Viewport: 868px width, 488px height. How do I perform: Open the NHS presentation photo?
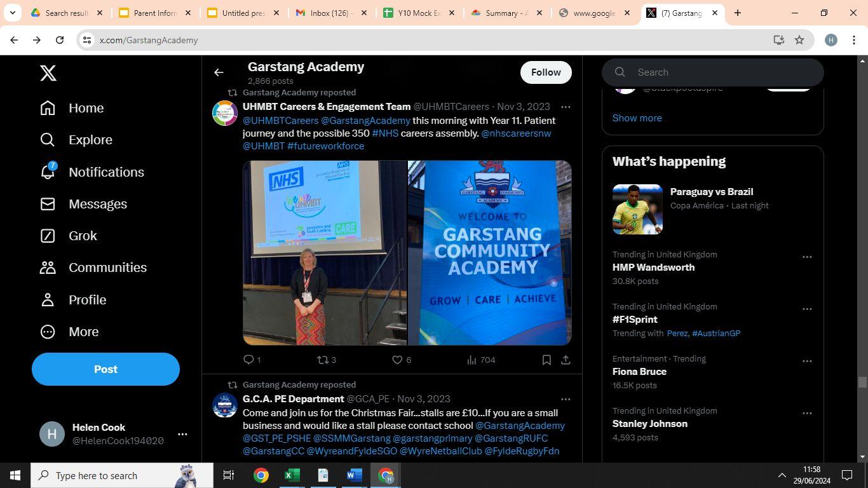coord(325,253)
